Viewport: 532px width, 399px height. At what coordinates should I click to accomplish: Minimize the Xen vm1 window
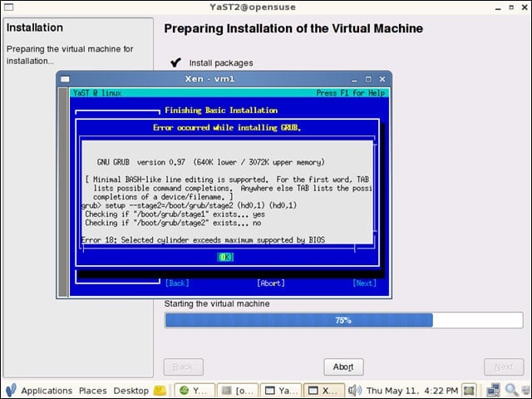[x=355, y=80]
